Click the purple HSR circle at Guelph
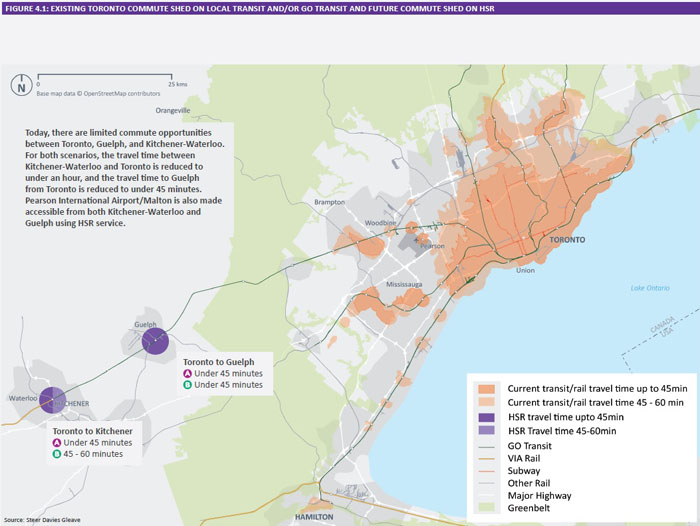The height and width of the screenshot is (526, 700). click(154, 342)
